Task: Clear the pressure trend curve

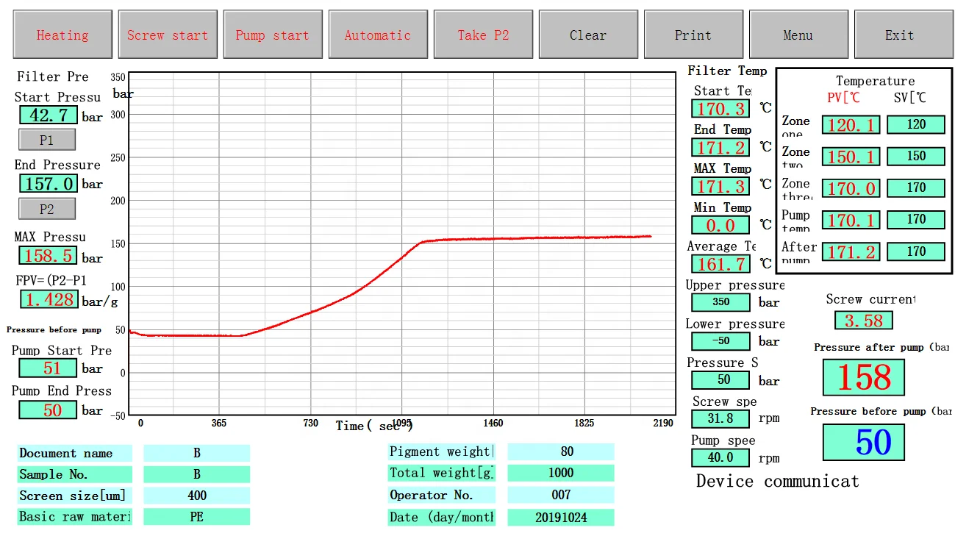Action: [588, 34]
